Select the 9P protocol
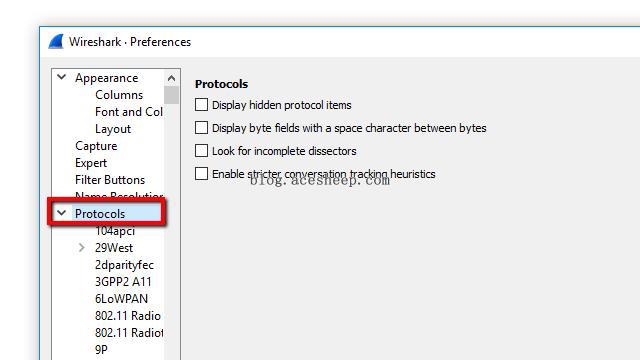The image size is (640, 360). tap(101, 350)
